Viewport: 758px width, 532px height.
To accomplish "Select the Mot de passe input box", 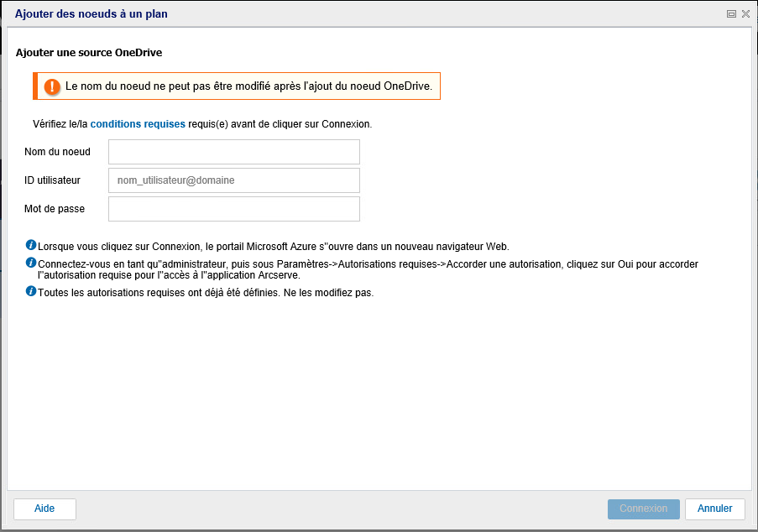I will point(234,209).
